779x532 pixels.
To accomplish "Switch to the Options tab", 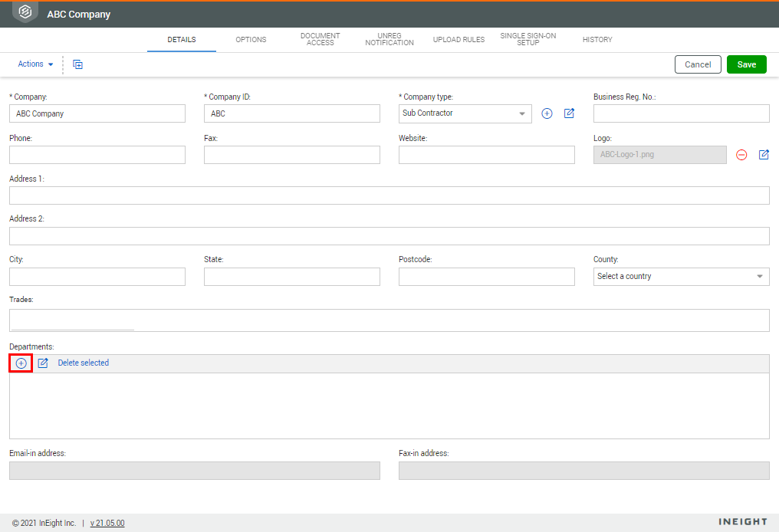I will 251,40.
